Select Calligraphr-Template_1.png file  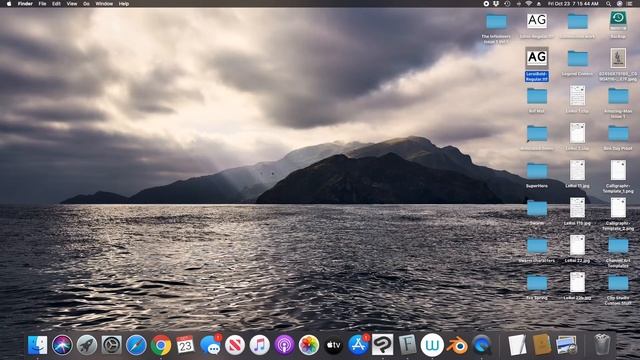(x=618, y=177)
